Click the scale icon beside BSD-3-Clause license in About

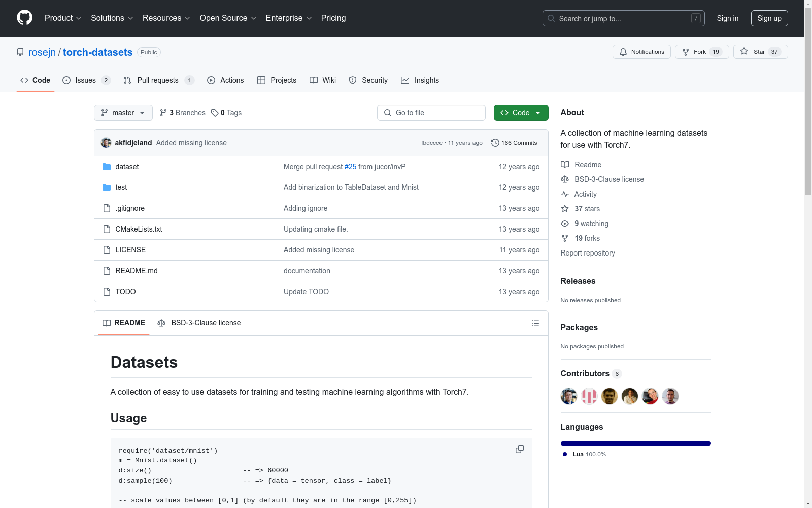(565, 179)
